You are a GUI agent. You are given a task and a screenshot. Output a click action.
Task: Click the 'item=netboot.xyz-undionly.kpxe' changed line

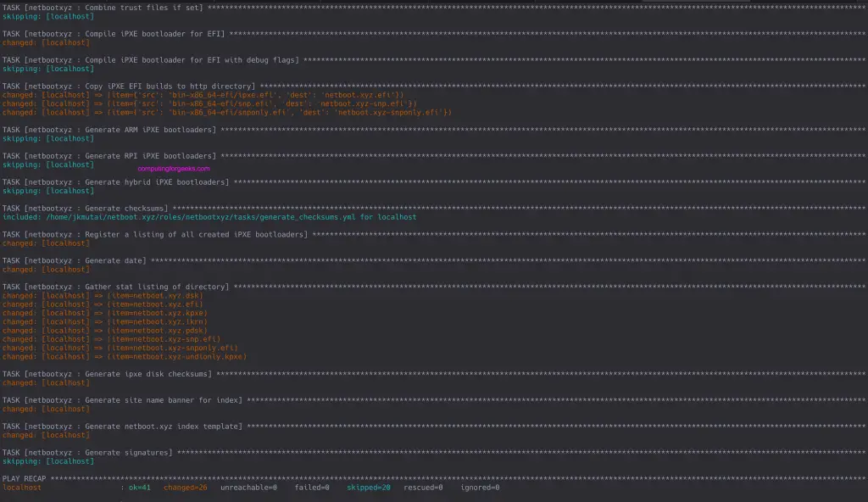(125, 357)
